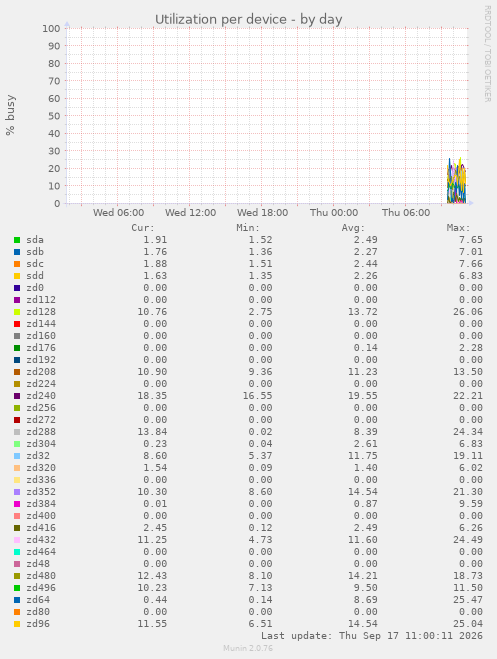This screenshot has height=659, width=497.
Task: Click the navy zd192 legend swatch
Action: tap(17, 360)
